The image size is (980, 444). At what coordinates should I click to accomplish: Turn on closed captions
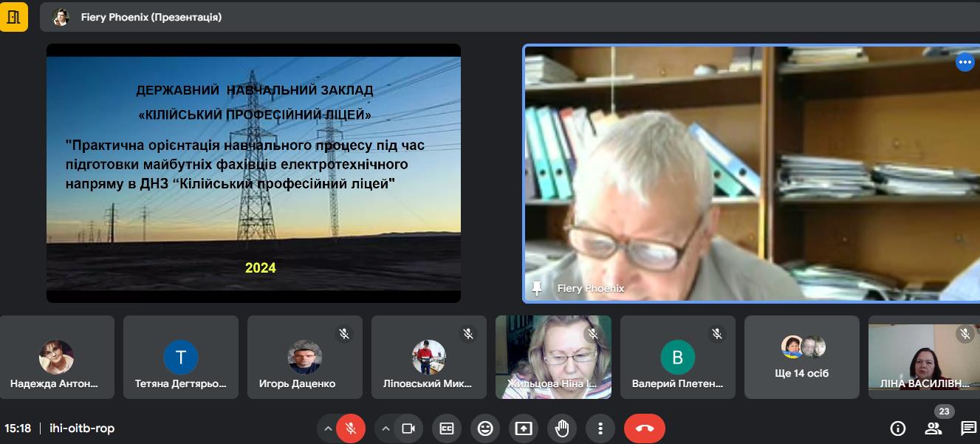tap(447, 428)
